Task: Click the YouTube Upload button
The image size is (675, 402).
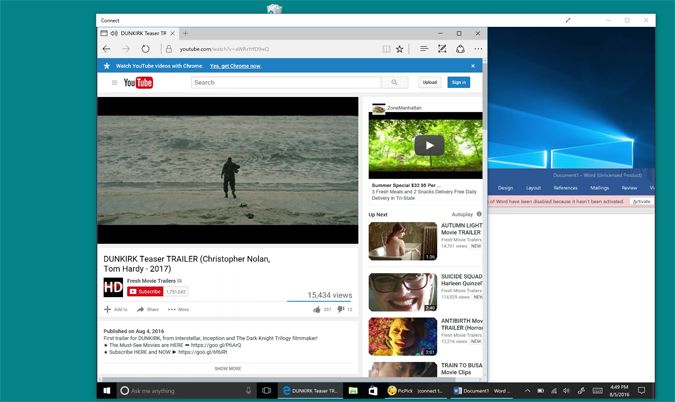Action: click(x=430, y=82)
